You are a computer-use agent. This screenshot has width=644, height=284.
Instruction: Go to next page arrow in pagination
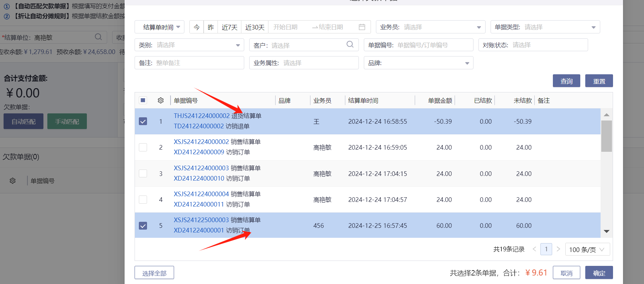(558, 249)
